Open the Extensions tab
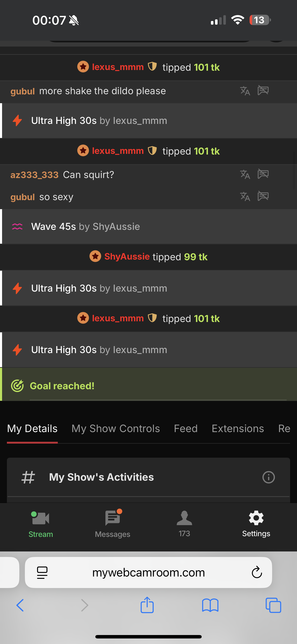The height and width of the screenshot is (644, 297). (x=238, y=429)
